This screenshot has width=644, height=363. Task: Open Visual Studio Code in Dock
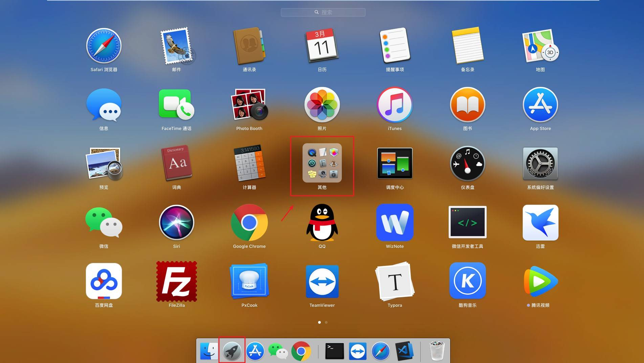click(x=404, y=351)
